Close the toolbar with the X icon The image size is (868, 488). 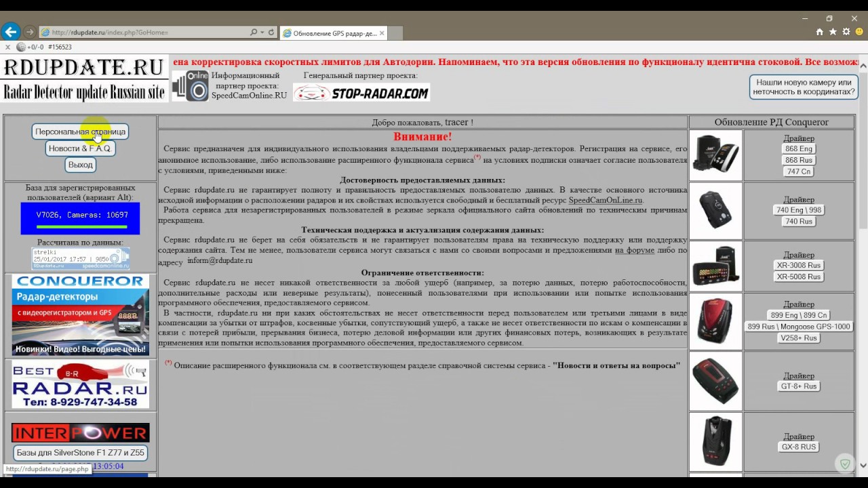pyautogui.click(x=7, y=47)
